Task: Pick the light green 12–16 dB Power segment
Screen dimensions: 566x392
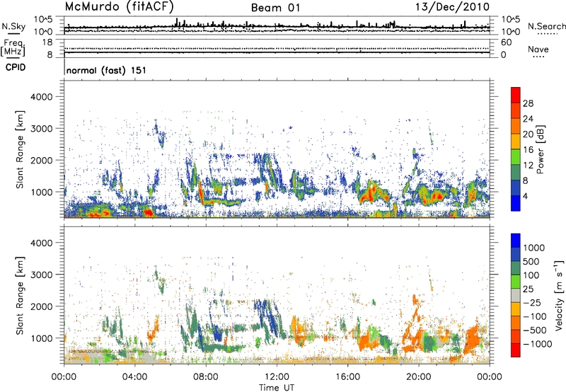Action: 516,156
